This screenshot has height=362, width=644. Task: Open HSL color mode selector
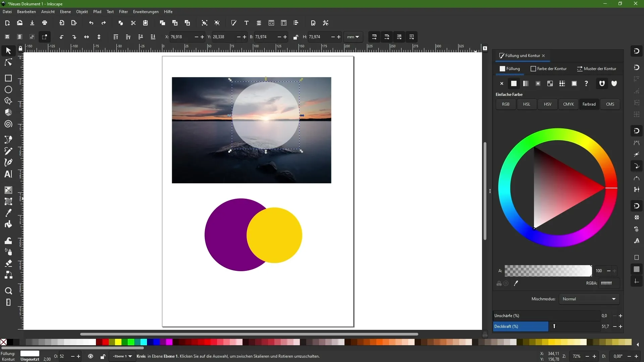click(x=526, y=104)
